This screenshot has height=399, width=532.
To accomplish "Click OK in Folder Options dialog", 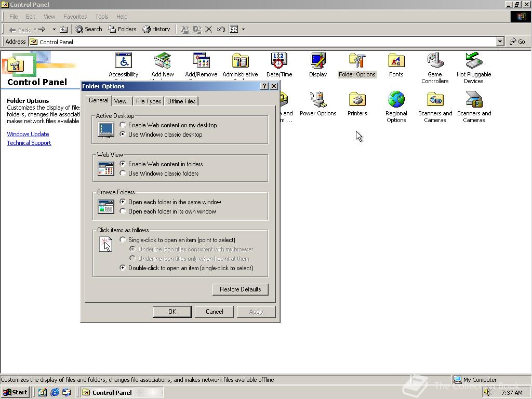I will tap(172, 312).
